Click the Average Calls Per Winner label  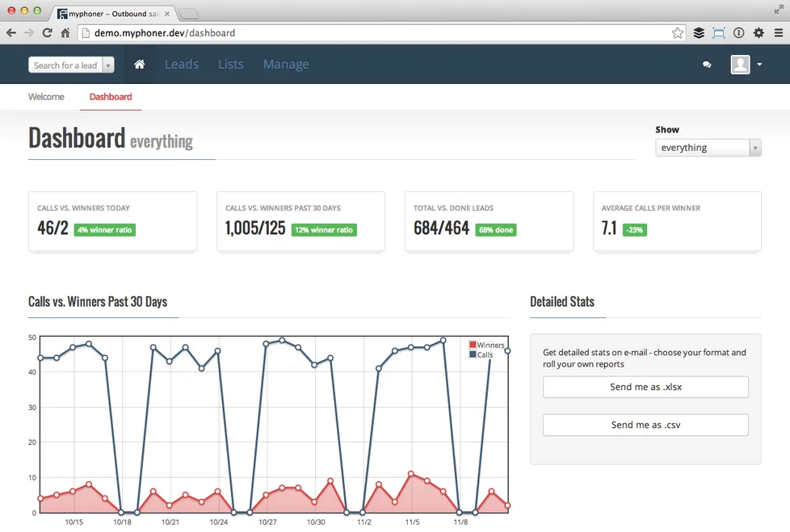650,207
